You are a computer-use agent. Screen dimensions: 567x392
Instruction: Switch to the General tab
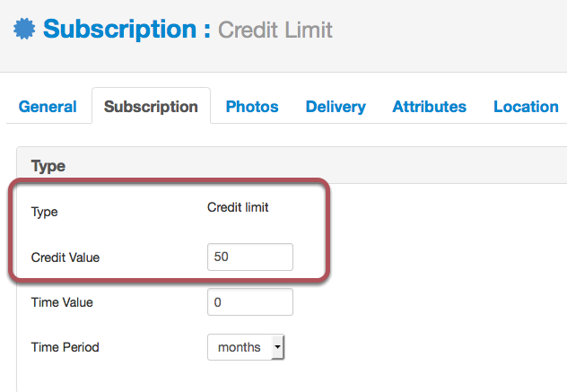(x=48, y=107)
